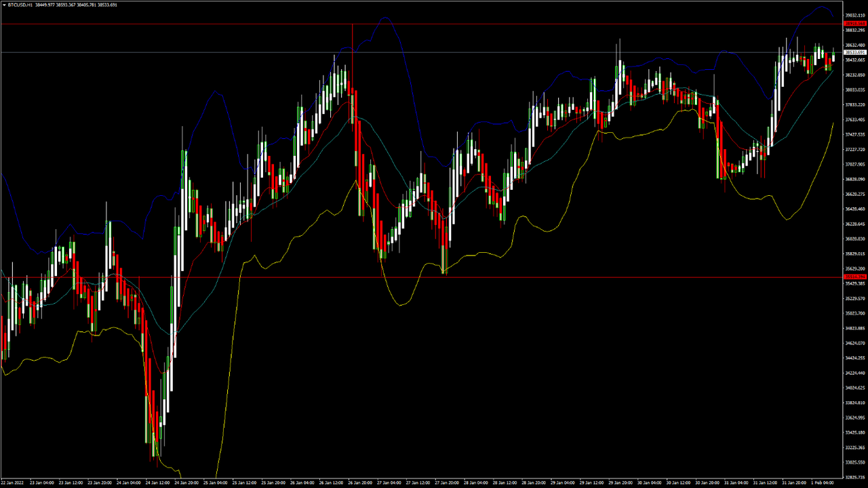
Task: Select the red 38918.568 price level tag
Action: tap(854, 24)
